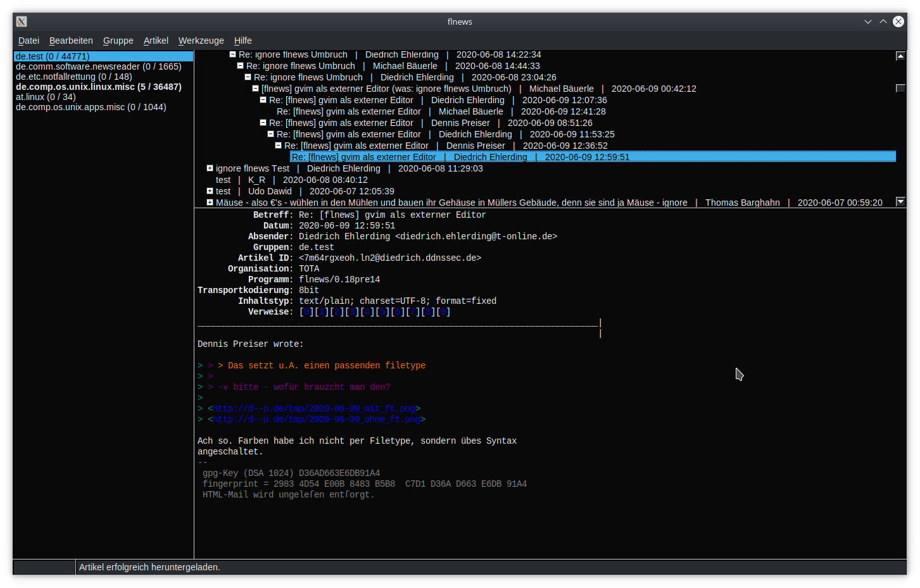The image size is (920, 588).
Task: Follow reference link [9] in Verweise
Action: coord(443,312)
